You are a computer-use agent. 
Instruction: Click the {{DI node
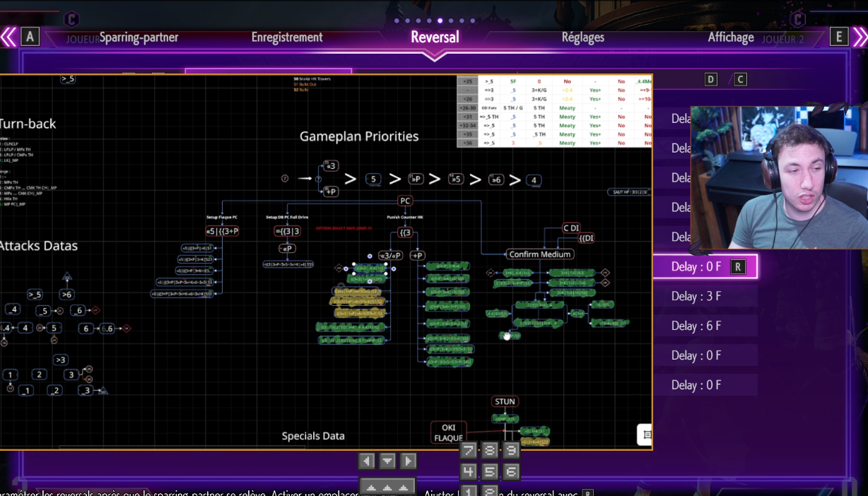coord(586,238)
